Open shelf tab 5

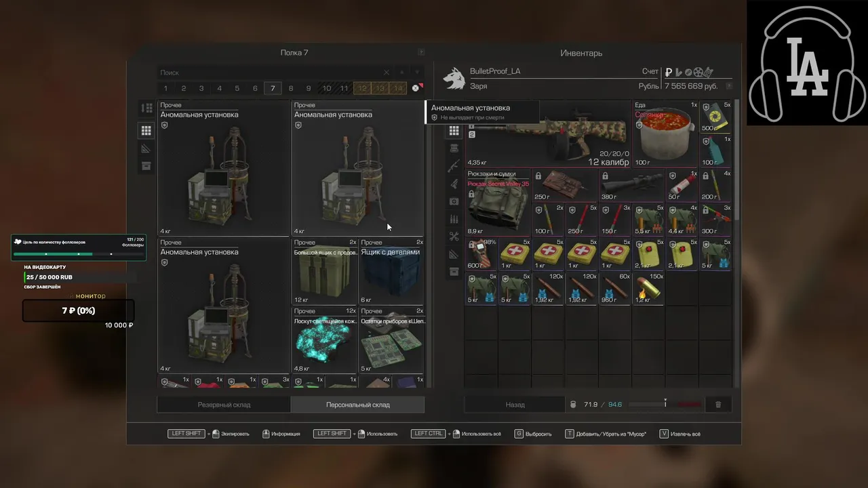pos(237,88)
